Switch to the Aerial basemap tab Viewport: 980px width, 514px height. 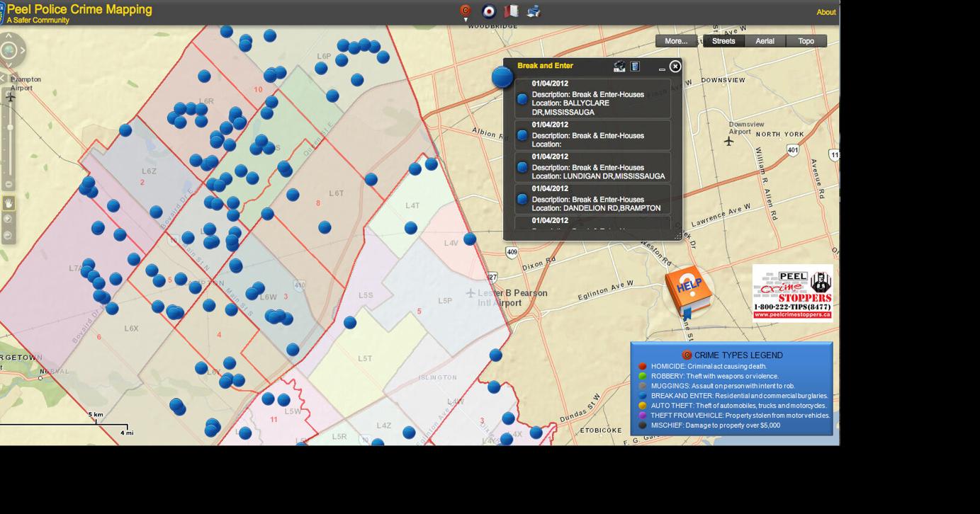pos(765,40)
